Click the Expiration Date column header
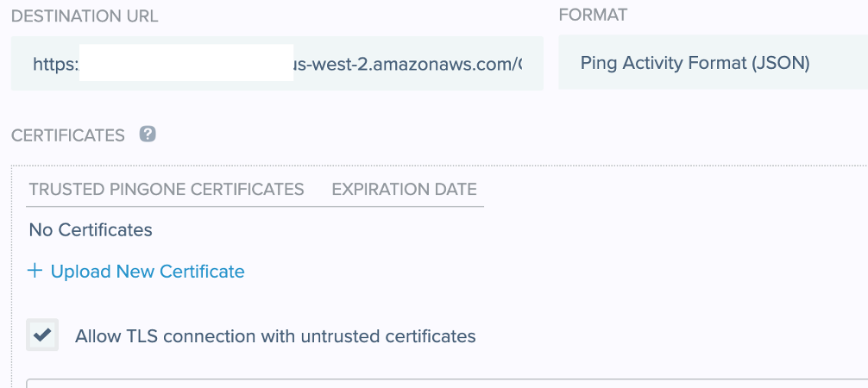 coord(404,190)
